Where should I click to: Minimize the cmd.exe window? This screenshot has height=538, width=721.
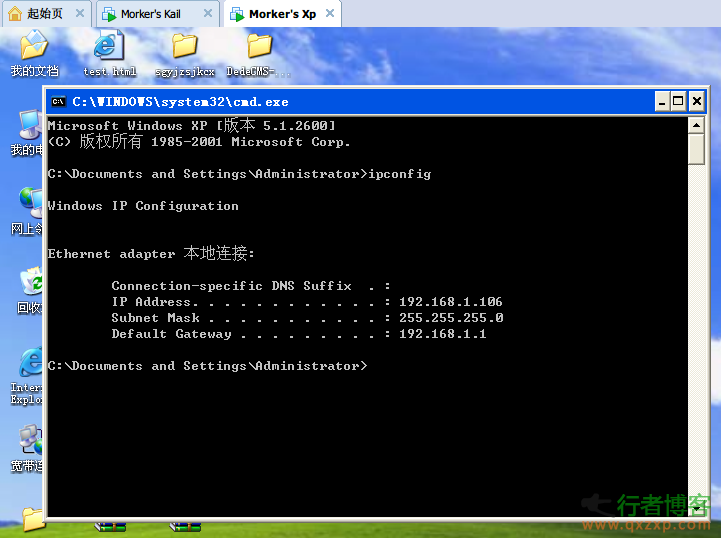(662, 102)
